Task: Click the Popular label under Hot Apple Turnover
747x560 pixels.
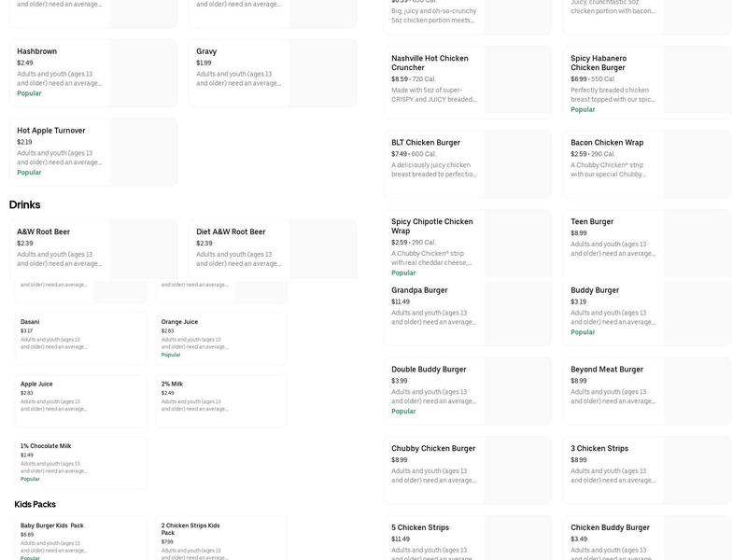Action: (x=29, y=173)
